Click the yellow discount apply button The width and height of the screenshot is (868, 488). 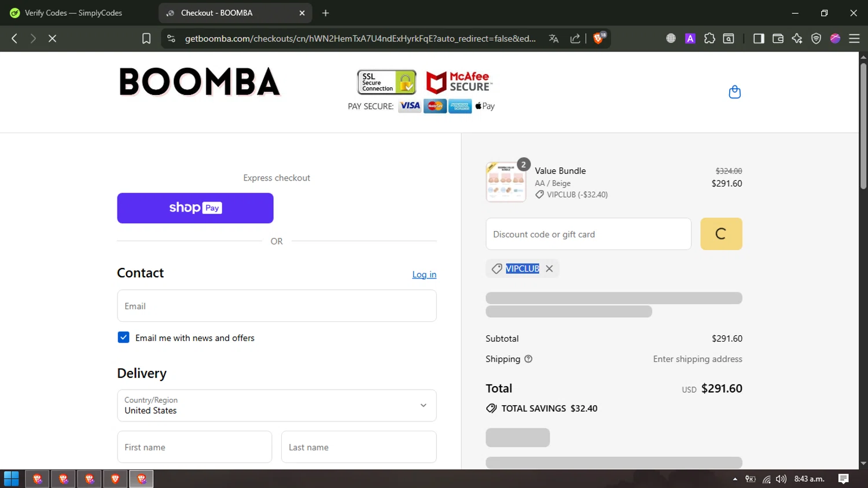click(721, 234)
